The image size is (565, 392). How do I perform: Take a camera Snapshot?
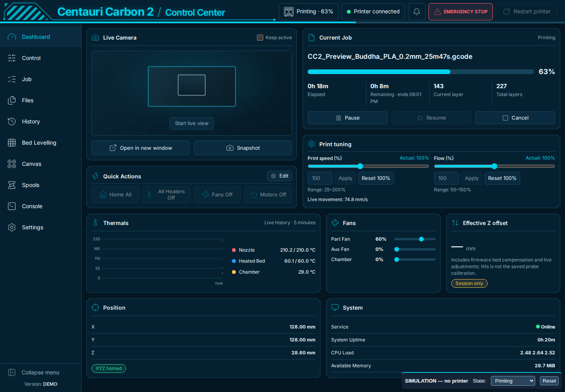(243, 148)
